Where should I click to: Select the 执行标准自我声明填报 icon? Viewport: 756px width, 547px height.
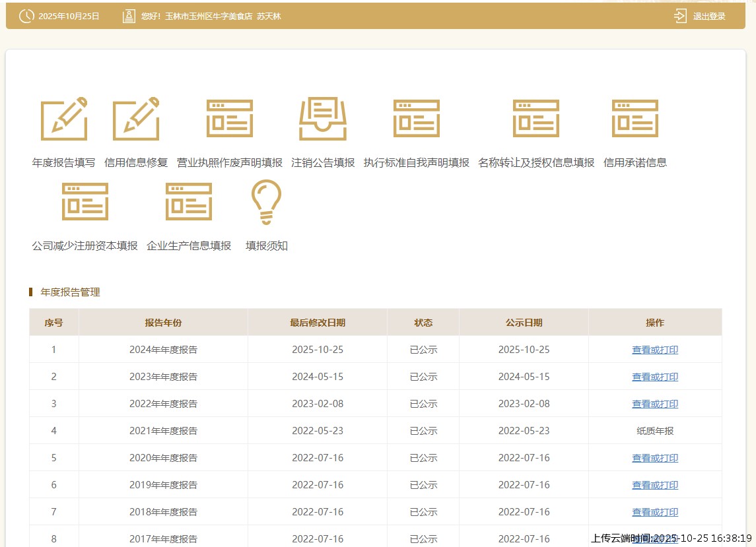click(x=416, y=119)
